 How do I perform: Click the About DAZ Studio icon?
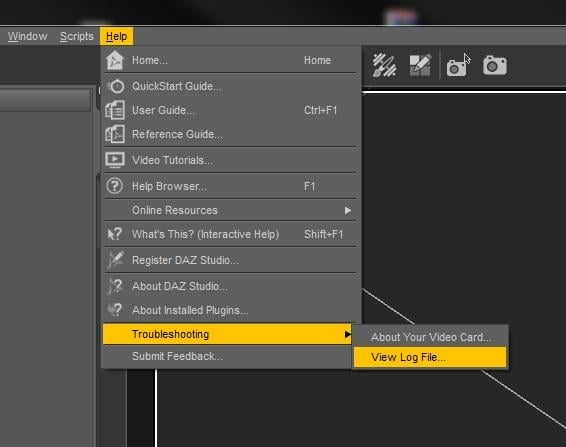(x=115, y=286)
